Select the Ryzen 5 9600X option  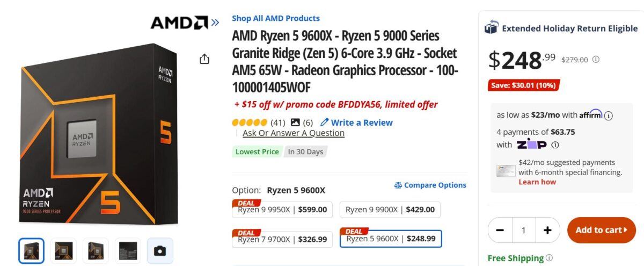(x=391, y=239)
